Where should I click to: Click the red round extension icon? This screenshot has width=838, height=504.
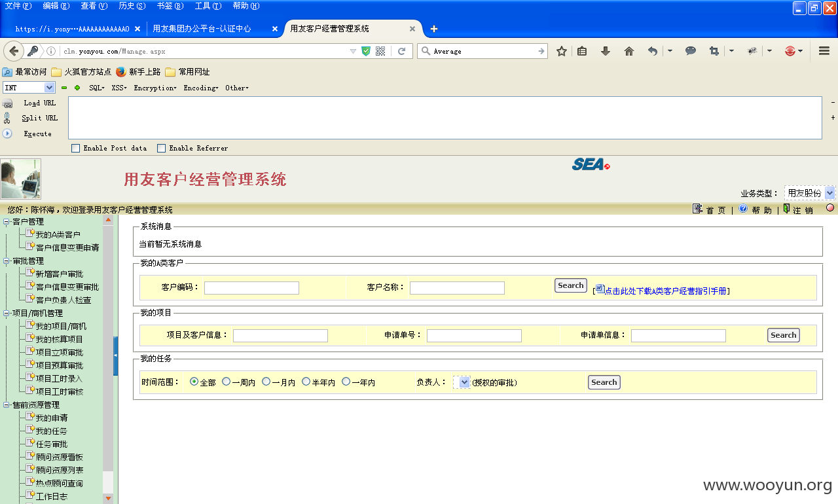click(x=790, y=51)
